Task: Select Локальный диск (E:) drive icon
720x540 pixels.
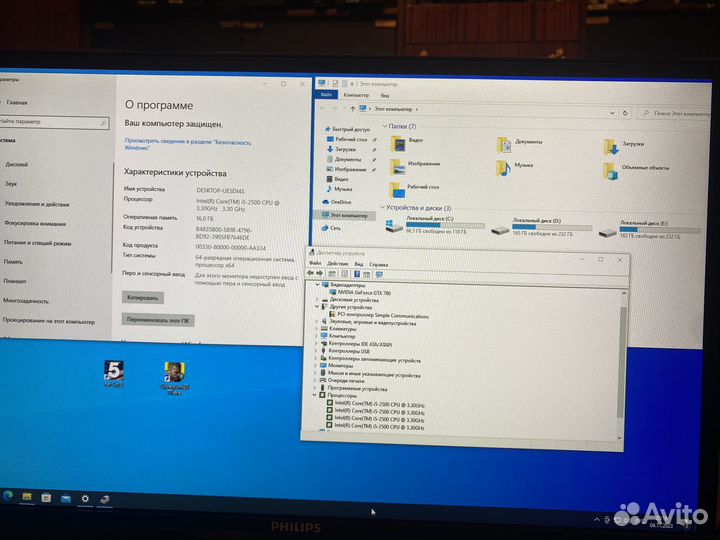Action: 608,232
